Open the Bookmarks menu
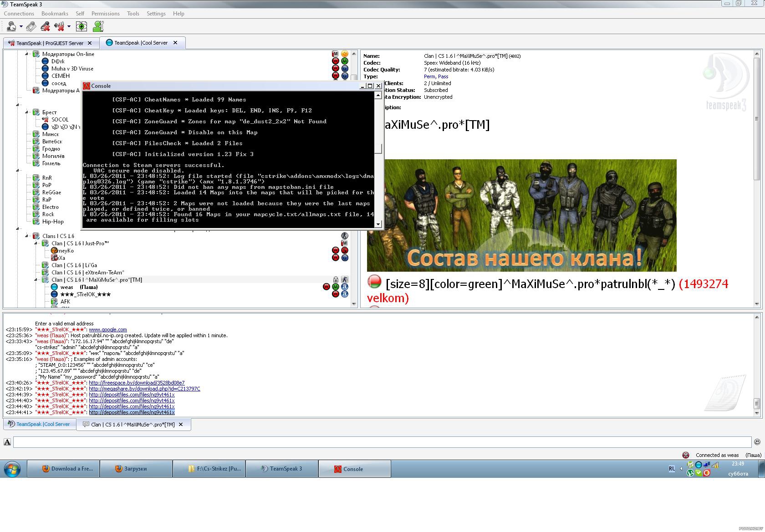The image size is (765, 532). tap(55, 14)
